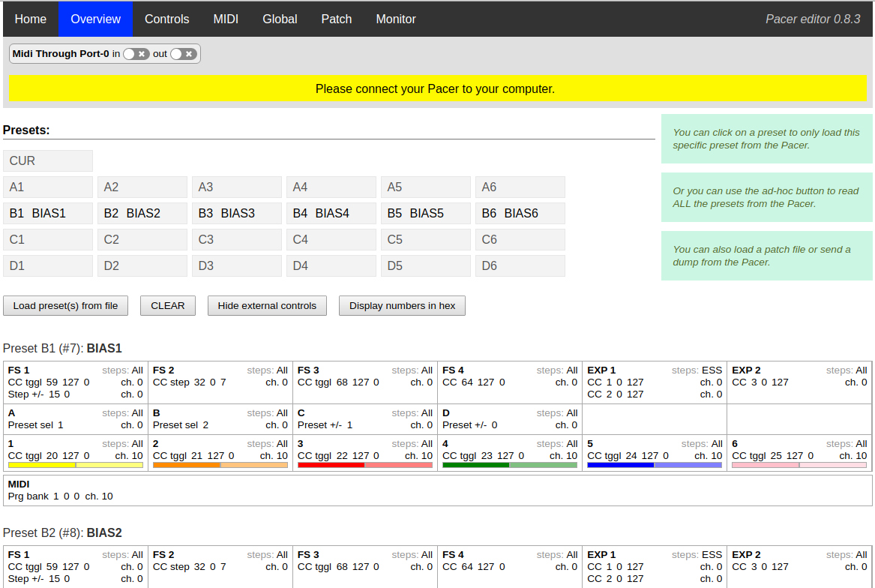The width and height of the screenshot is (875, 588).
Task: Click Load preset(s) from file button
Action: coord(65,306)
